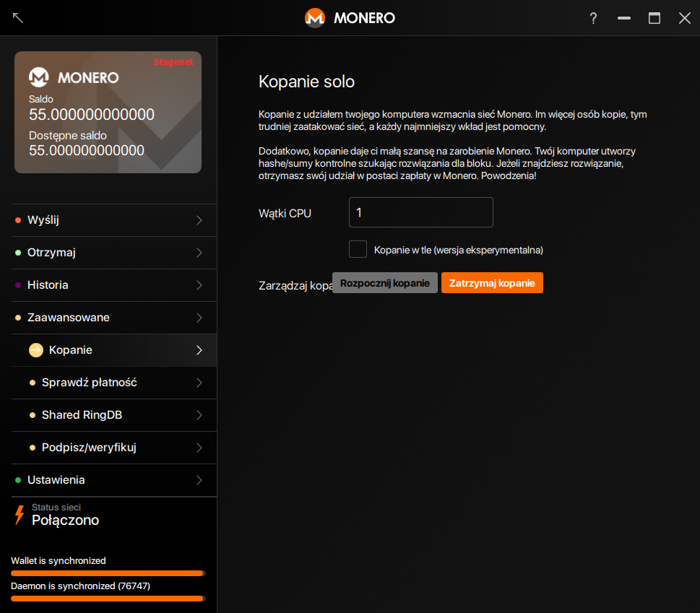Click the dot beside Sprawdź płatność
700x613 pixels.
(32, 383)
